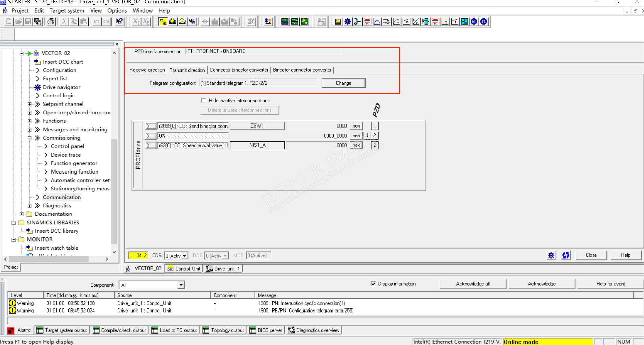Expand Messages and monitoring node

(30, 130)
